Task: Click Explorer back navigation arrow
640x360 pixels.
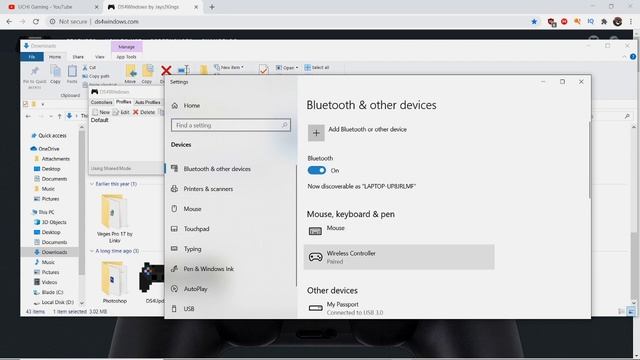Action: 28,116
